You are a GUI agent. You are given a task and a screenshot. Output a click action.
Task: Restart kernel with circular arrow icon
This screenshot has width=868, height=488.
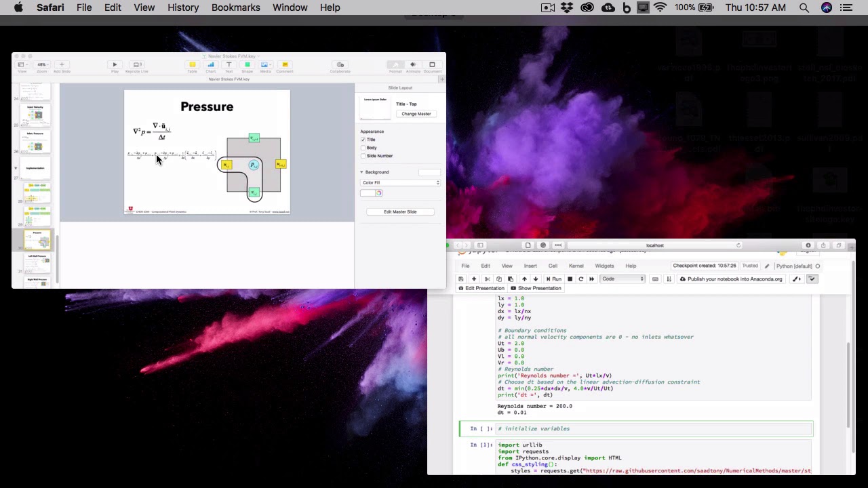(580, 279)
